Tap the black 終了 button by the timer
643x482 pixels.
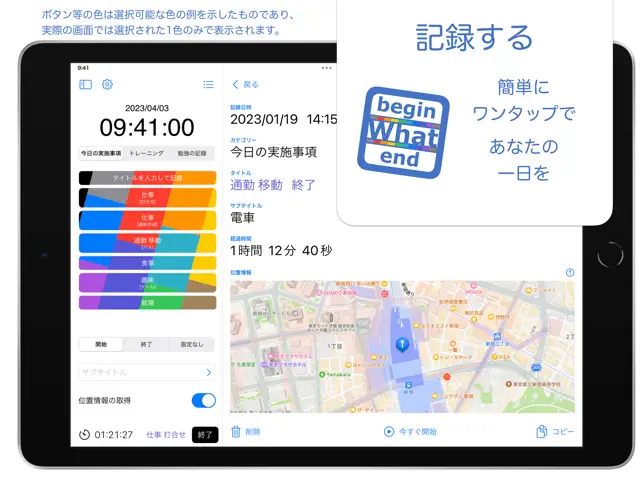[x=205, y=434]
